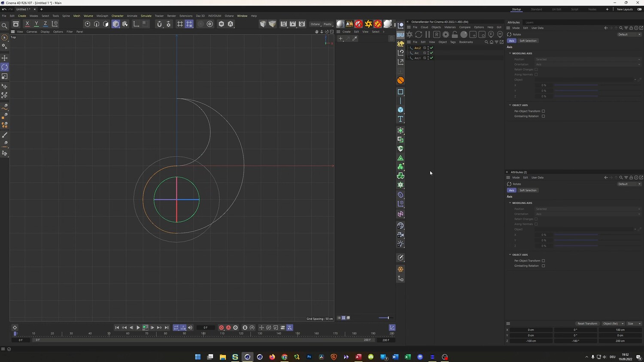Click the material eyedropper icon
This screenshot has width=644, height=362.
pos(355,39)
